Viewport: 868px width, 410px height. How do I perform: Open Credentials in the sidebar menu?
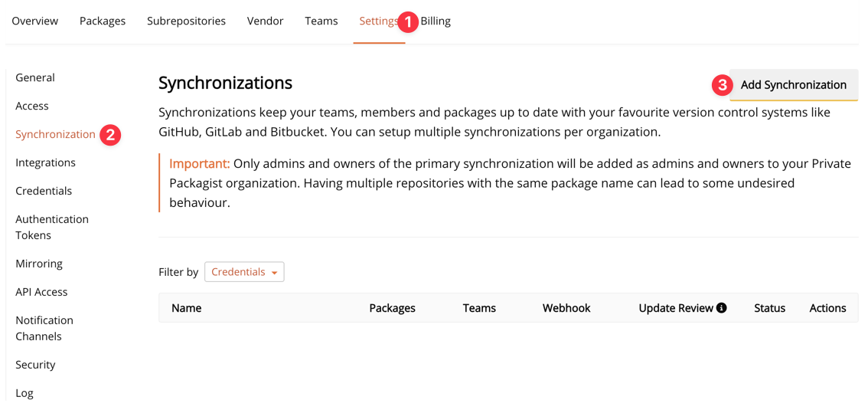coord(44,191)
